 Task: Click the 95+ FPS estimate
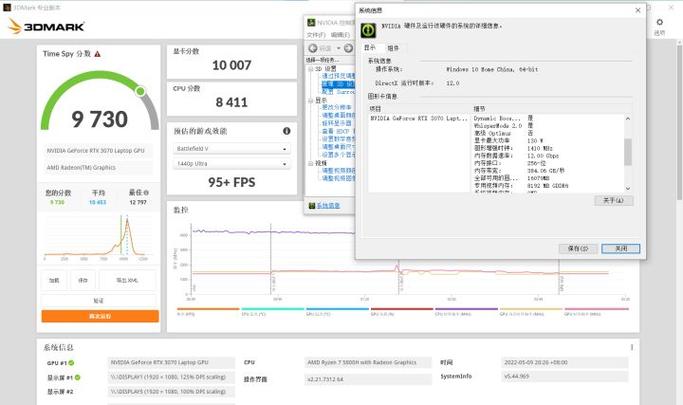(x=232, y=182)
